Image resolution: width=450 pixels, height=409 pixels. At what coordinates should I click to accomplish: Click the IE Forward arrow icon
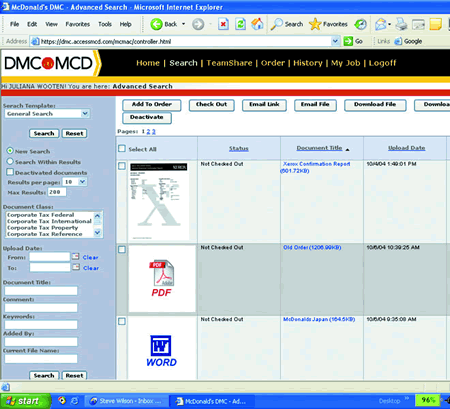(198, 24)
